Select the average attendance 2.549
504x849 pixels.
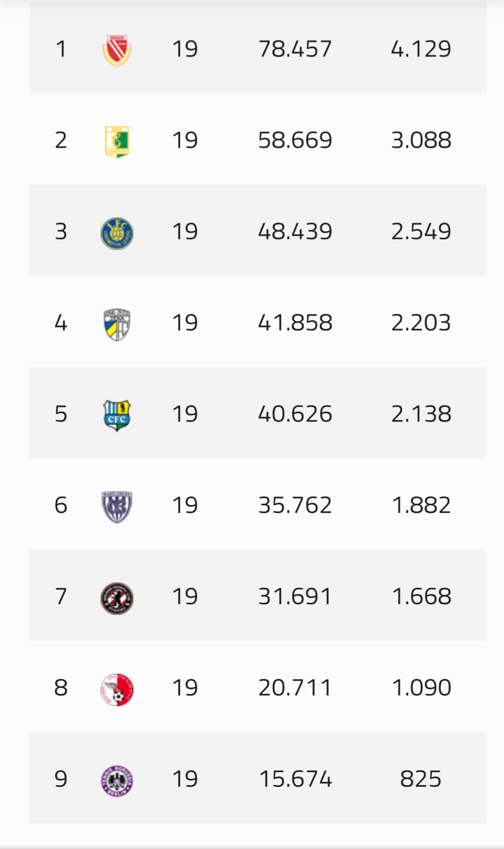(x=421, y=231)
